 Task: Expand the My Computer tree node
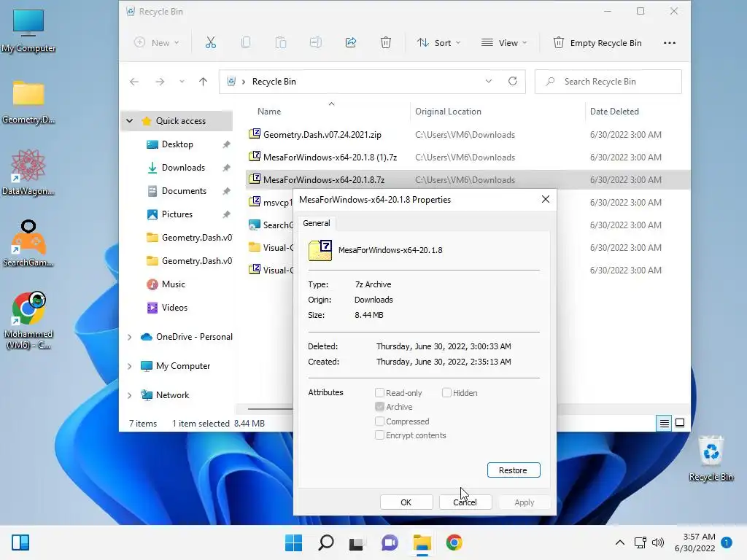pyautogui.click(x=130, y=366)
